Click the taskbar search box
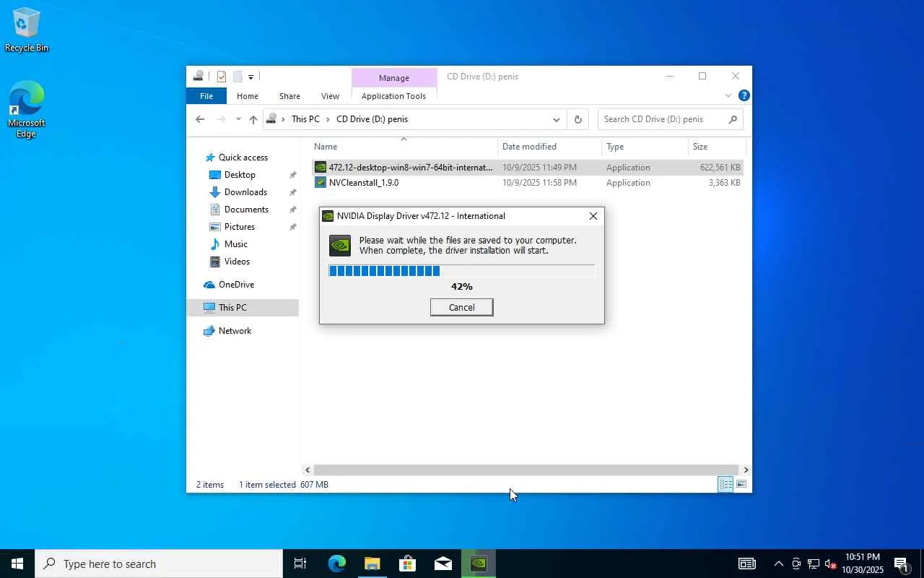The height and width of the screenshot is (578, 924). (x=159, y=564)
